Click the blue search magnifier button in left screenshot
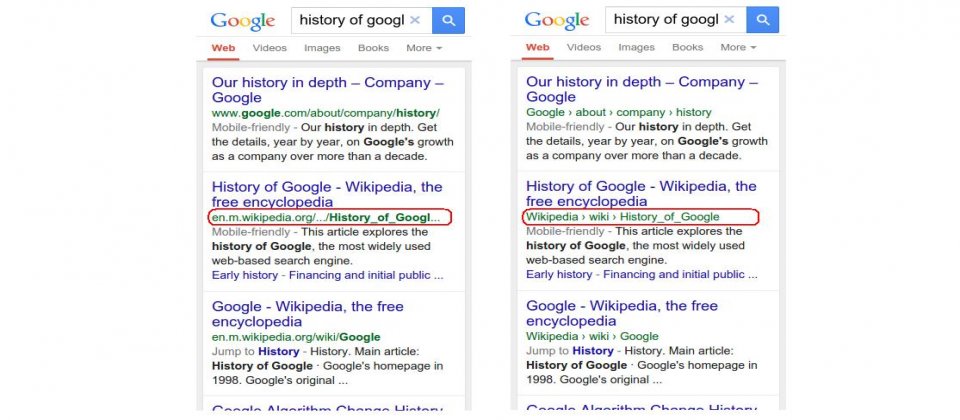This screenshot has width=960, height=420. click(448, 20)
